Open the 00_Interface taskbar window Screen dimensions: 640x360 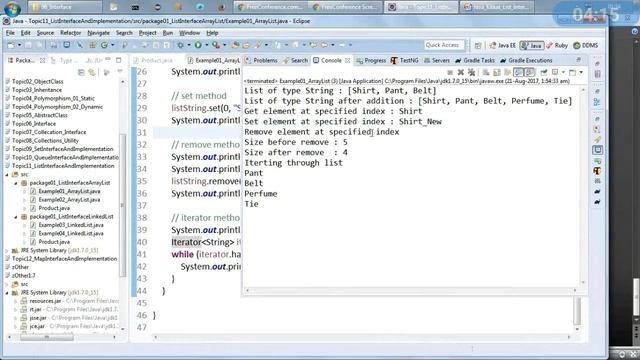coord(65,7)
